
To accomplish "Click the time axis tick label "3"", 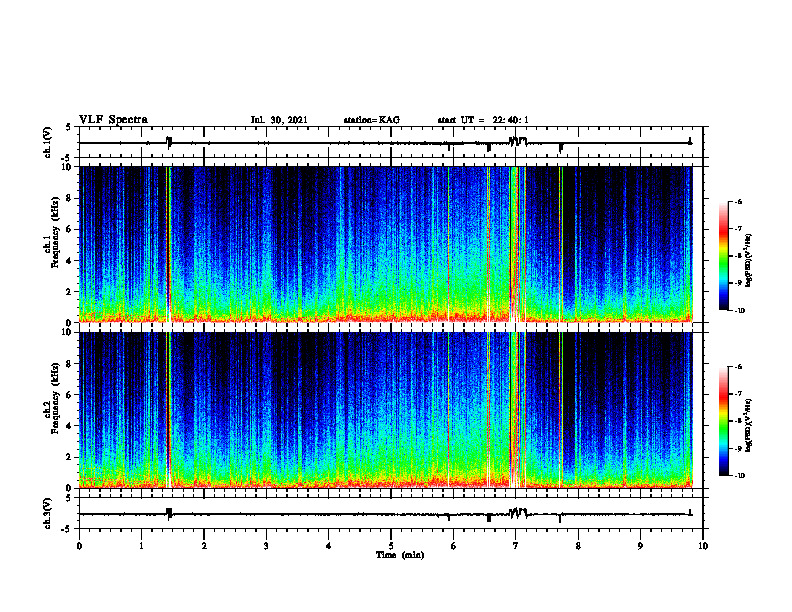I will tap(266, 546).
